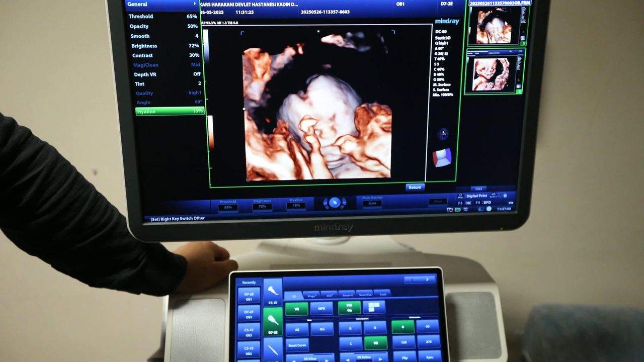Select the highlighted Hyaline 15% row

point(170,111)
